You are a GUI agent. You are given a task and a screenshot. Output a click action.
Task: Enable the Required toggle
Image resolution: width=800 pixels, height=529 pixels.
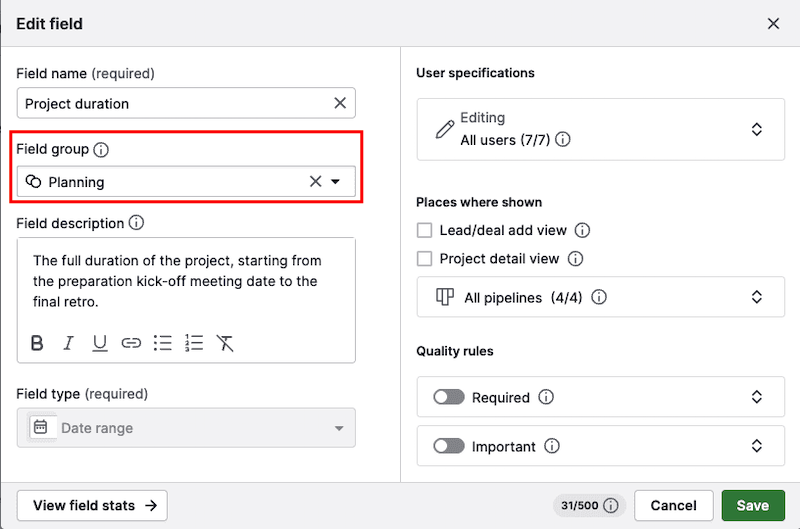point(448,397)
